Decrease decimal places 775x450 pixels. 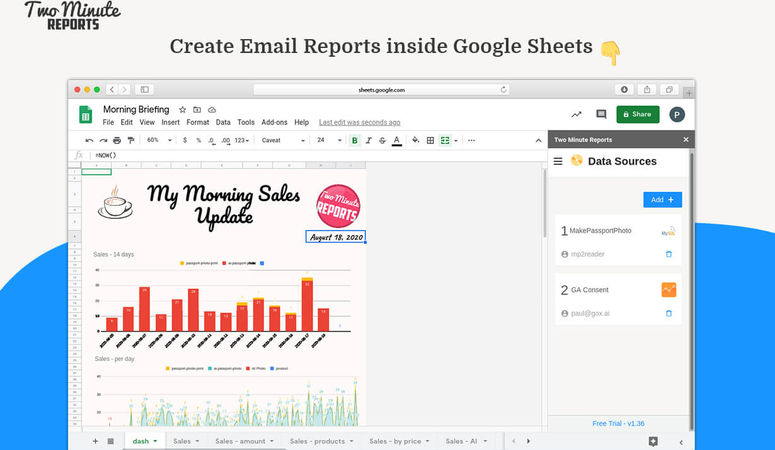212,140
